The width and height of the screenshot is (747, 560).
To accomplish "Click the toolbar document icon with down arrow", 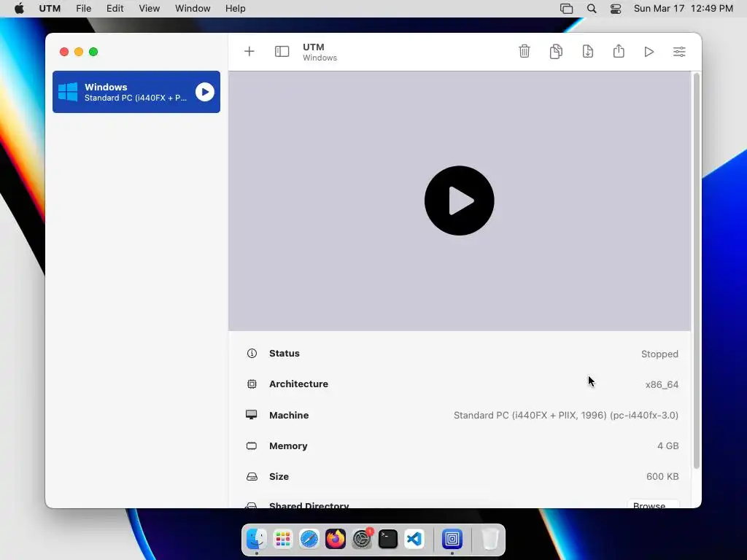I will [x=587, y=52].
